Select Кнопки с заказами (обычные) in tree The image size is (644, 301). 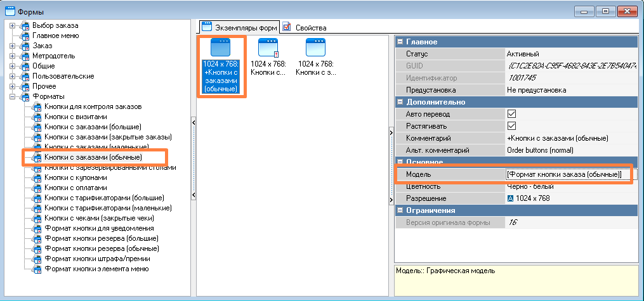click(93, 157)
